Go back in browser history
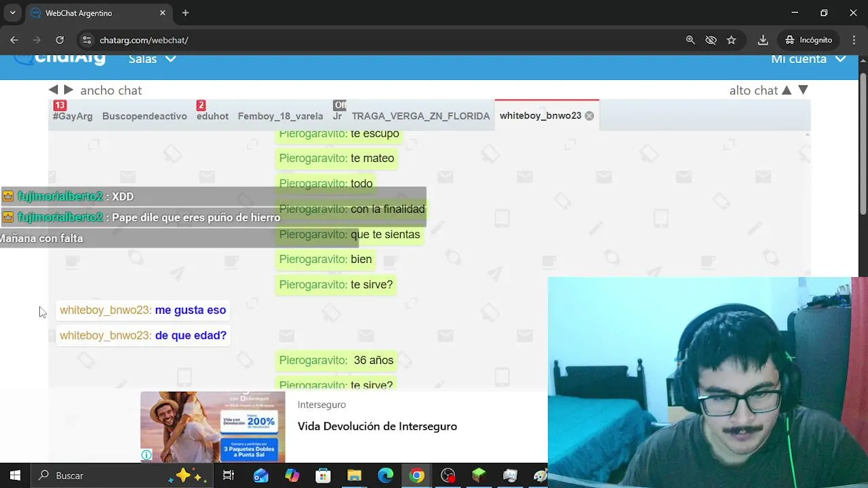 [x=14, y=40]
